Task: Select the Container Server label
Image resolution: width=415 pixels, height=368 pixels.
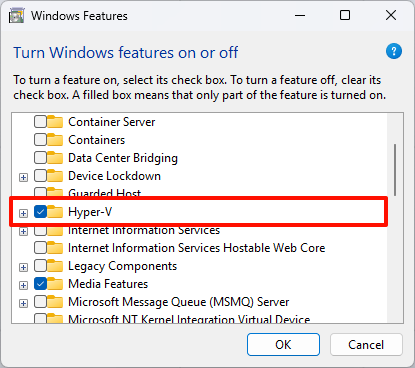Action: coord(112,122)
